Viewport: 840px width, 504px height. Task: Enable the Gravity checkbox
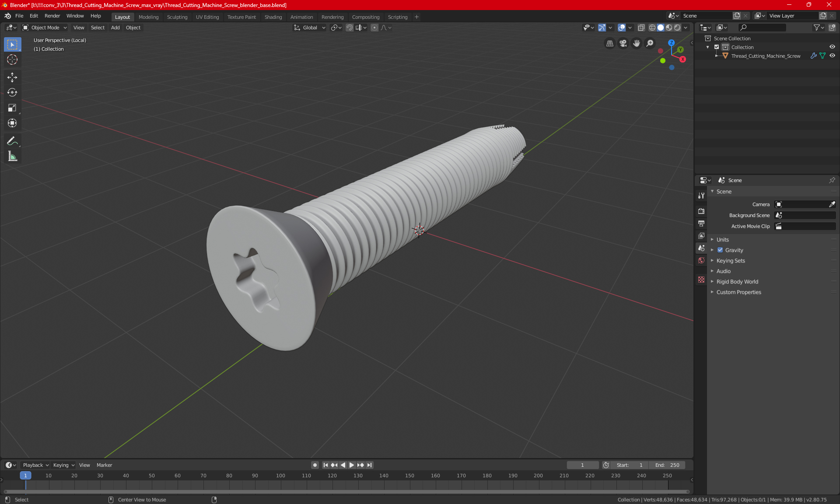[720, 250]
